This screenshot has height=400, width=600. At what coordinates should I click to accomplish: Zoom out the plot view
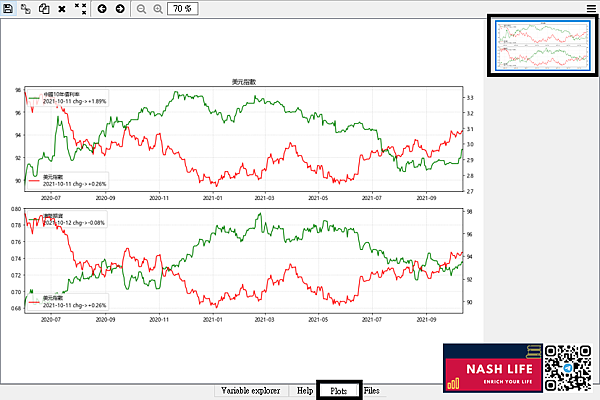[x=141, y=9]
